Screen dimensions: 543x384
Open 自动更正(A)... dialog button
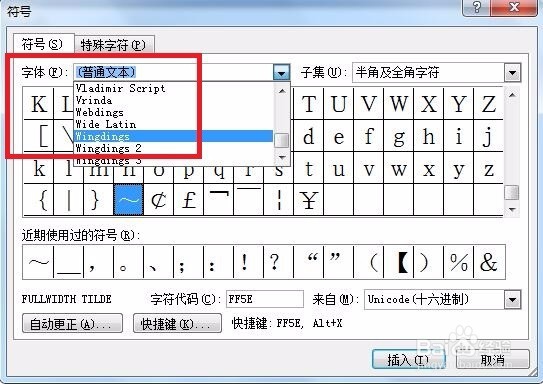click(x=72, y=323)
